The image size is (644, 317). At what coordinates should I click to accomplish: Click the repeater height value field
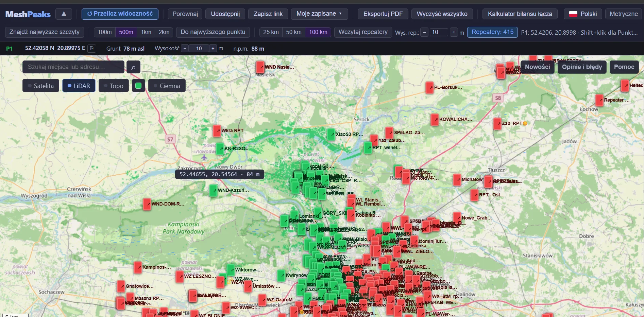tap(439, 32)
